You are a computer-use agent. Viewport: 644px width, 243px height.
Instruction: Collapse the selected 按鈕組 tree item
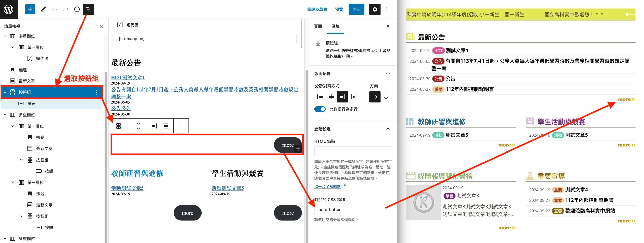pyautogui.click(x=5, y=92)
